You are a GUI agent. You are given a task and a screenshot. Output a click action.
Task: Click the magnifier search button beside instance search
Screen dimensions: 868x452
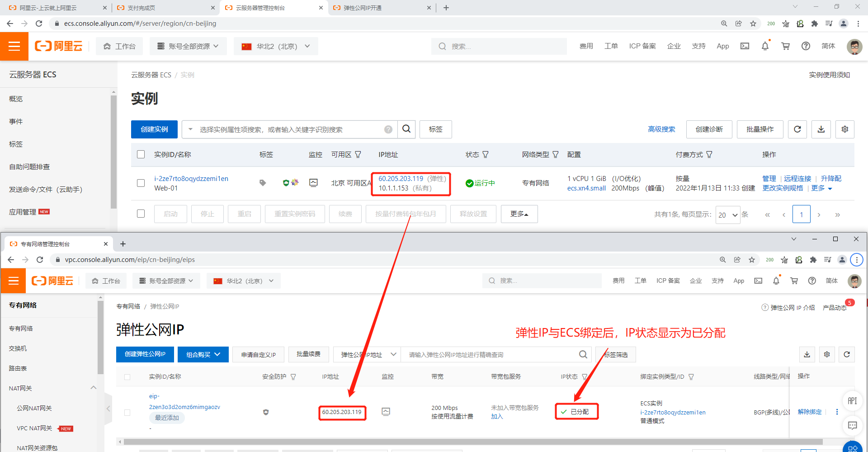(406, 129)
